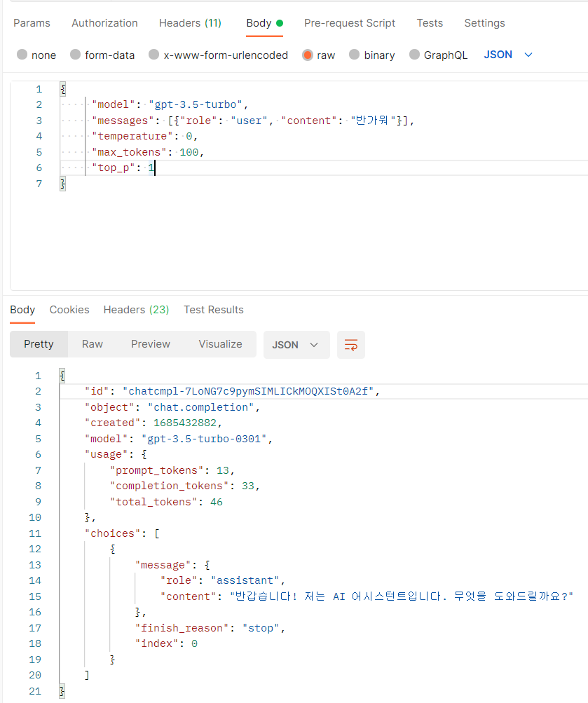Click the "user" role value in request
The height and width of the screenshot is (703, 588).
249,121
